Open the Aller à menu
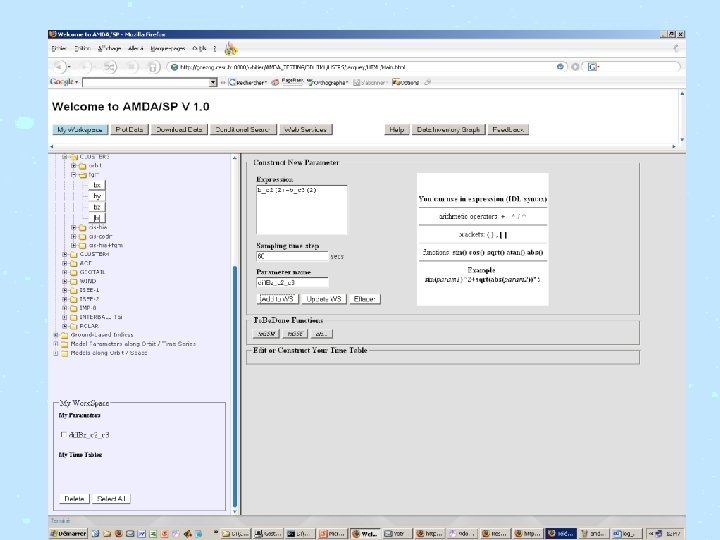The image size is (720, 540). [136, 48]
